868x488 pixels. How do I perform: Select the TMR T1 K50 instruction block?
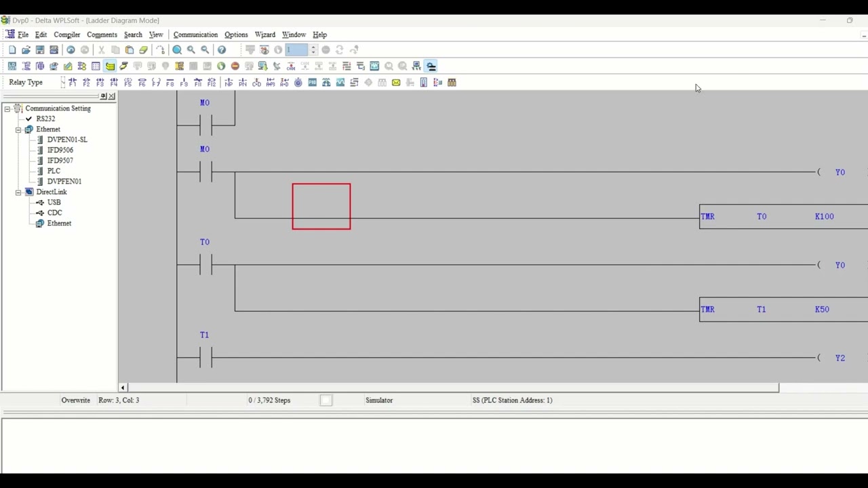783,310
